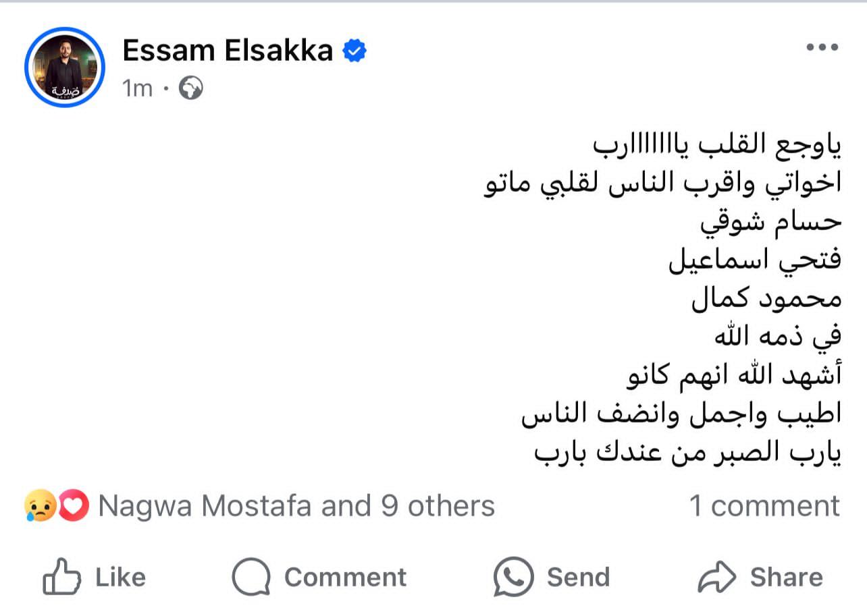Click the sad face reaction emoji
Viewport: 867px width, 616px height.
[40, 507]
